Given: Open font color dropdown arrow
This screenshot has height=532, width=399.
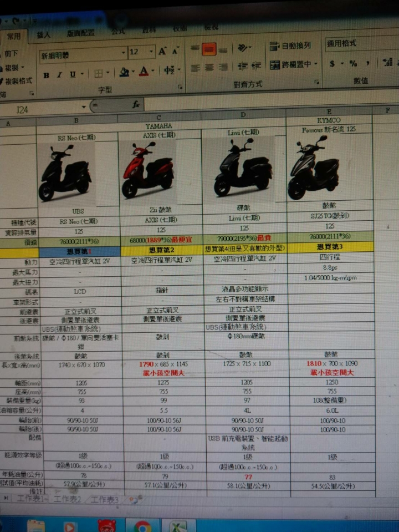Looking at the screenshot, I should coord(153,71).
